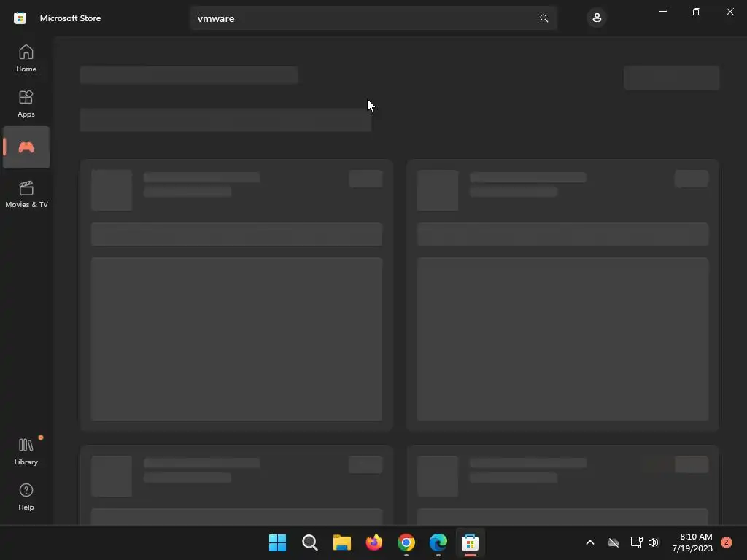Close the Microsoft Store window
This screenshot has height=560, width=747.
click(729, 12)
